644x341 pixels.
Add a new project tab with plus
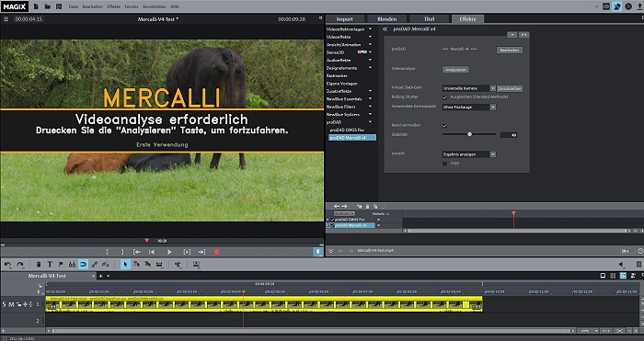point(101,276)
